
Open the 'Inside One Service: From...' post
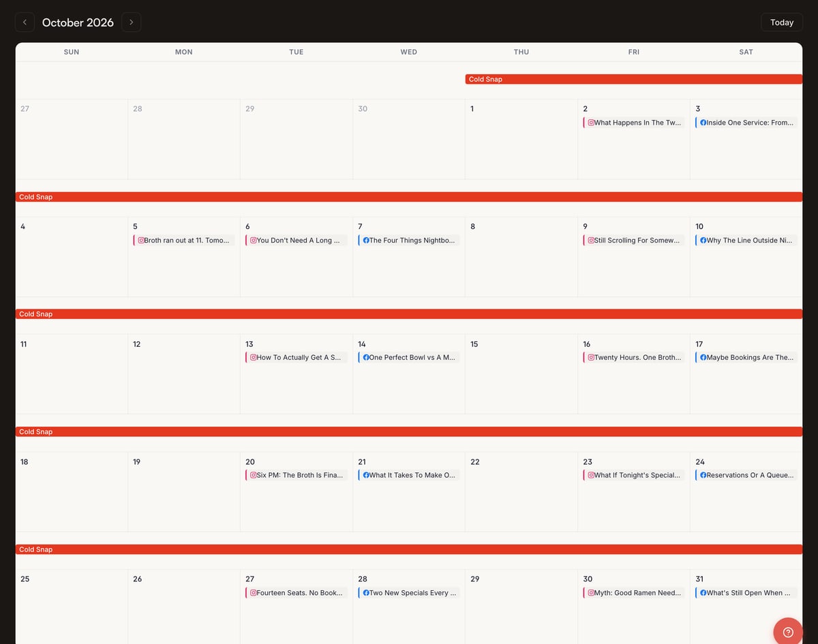pyautogui.click(x=746, y=123)
